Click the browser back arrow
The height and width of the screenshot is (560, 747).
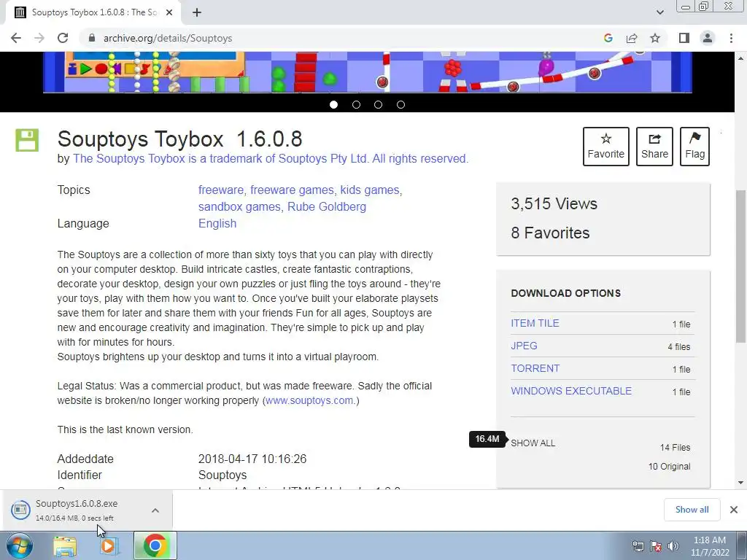click(16, 38)
